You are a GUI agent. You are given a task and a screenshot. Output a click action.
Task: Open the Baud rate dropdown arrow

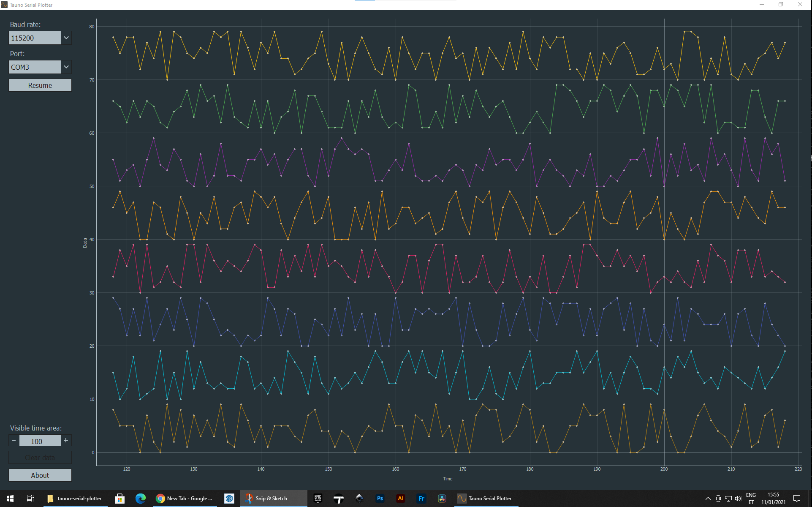click(x=66, y=38)
